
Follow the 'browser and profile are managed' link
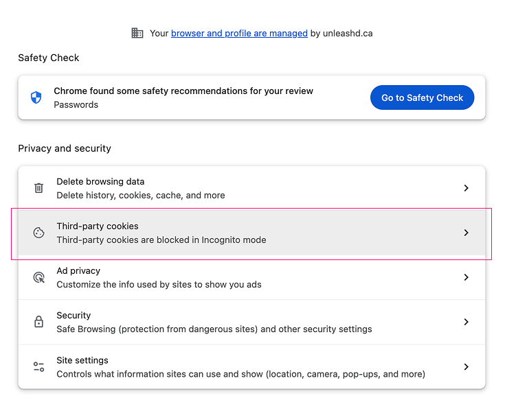pos(239,33)
